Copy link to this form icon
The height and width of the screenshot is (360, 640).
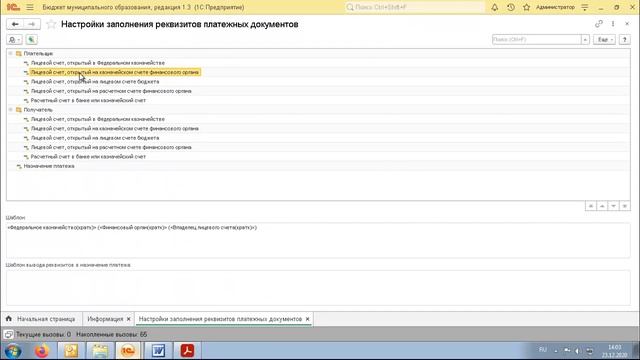click(599, 24)
